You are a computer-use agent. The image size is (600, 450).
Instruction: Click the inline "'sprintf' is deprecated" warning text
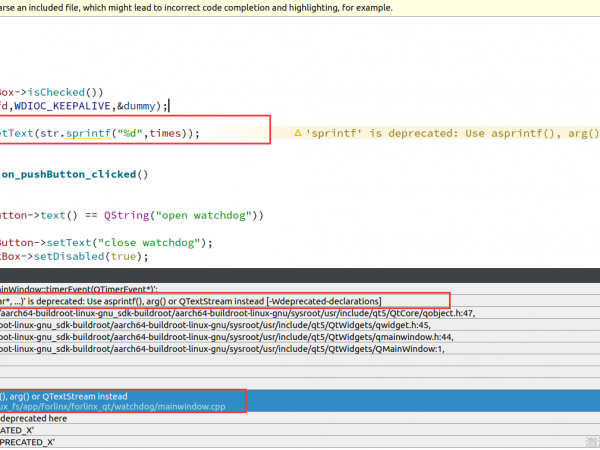tap(450, 133)
